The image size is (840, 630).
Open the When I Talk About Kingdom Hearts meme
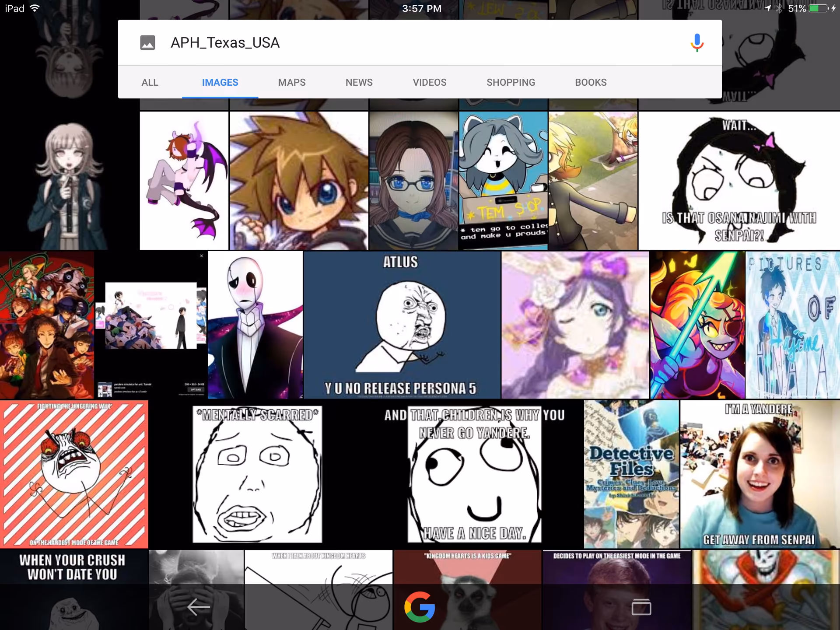pos(318,590)
